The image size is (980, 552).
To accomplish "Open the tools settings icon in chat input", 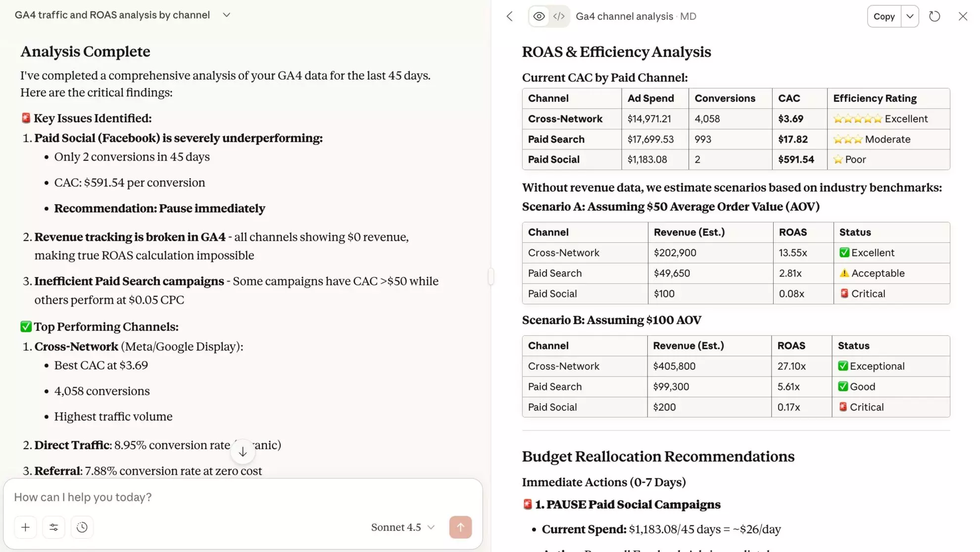I will point(53,527).
